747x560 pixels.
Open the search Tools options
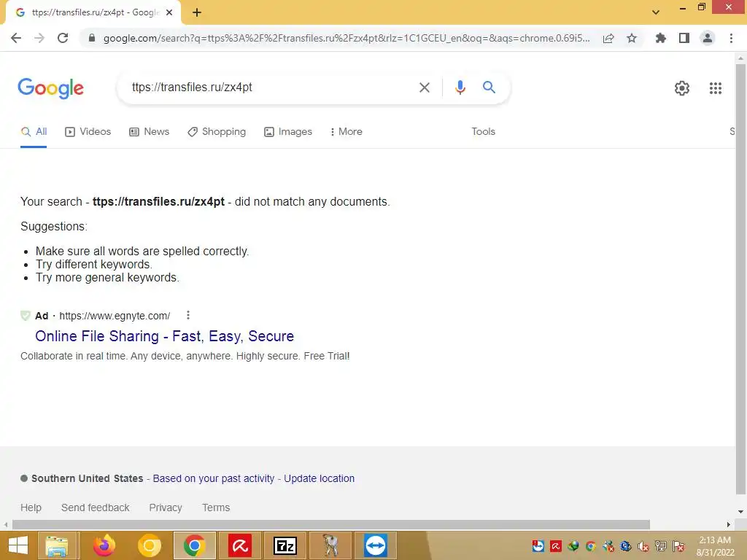point(483,132)
